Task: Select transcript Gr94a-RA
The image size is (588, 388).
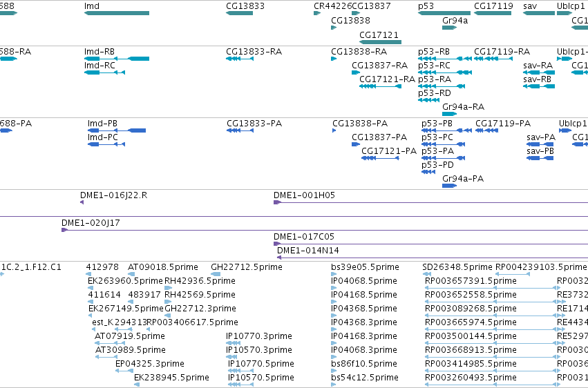Action: pos(449,114)
